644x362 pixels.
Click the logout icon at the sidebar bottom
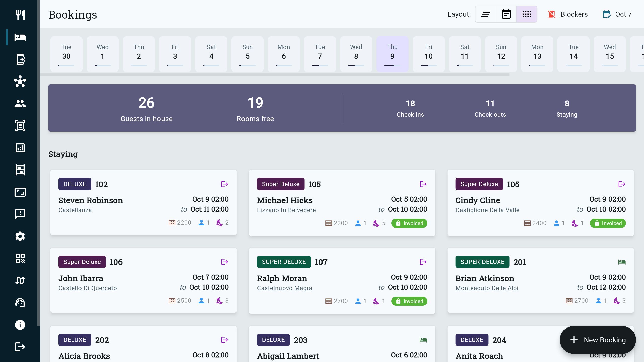[20, 347]
